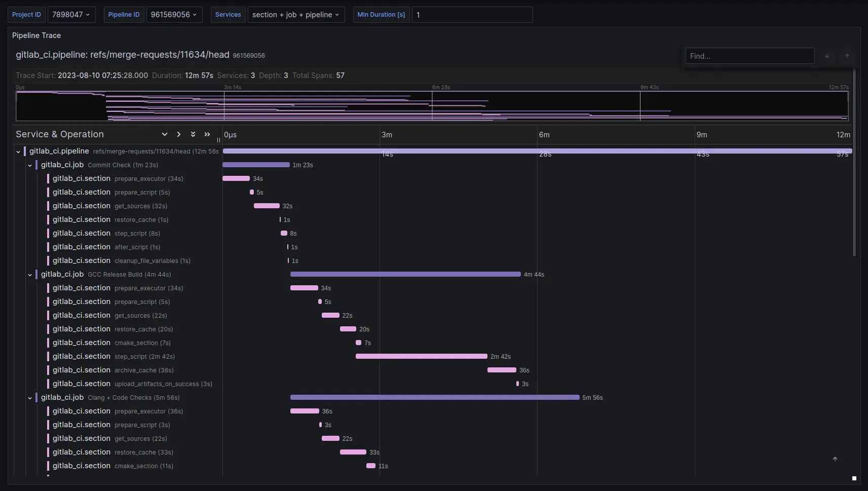
Task: Expand all spans with double-down chevron
Action: click(x=193, y=134)
